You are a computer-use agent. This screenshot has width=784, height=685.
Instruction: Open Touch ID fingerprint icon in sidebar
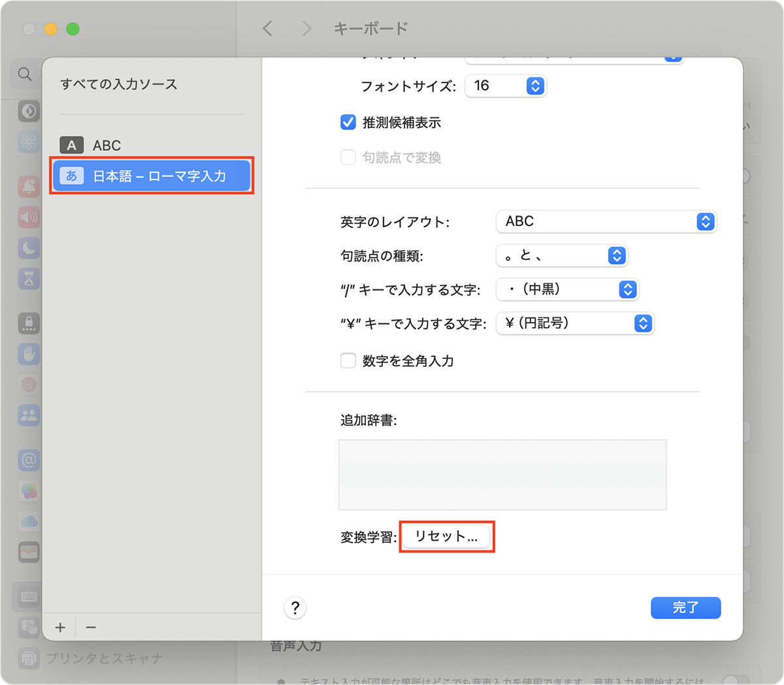click(29, 385)
